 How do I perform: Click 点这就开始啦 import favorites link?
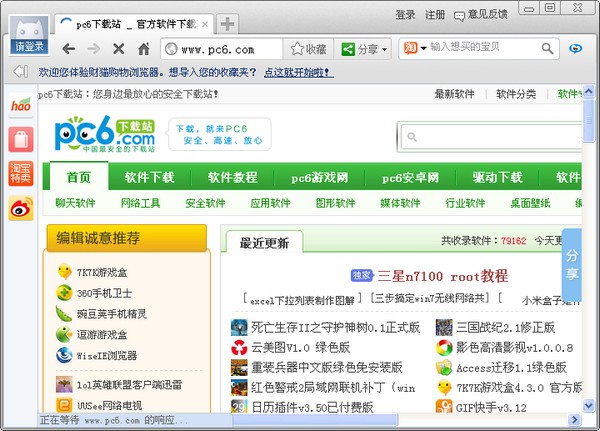coord(298,72)
